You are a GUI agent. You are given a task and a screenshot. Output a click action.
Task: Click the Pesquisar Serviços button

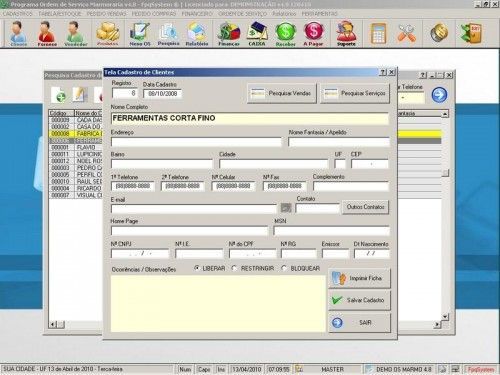click(355, 93)
